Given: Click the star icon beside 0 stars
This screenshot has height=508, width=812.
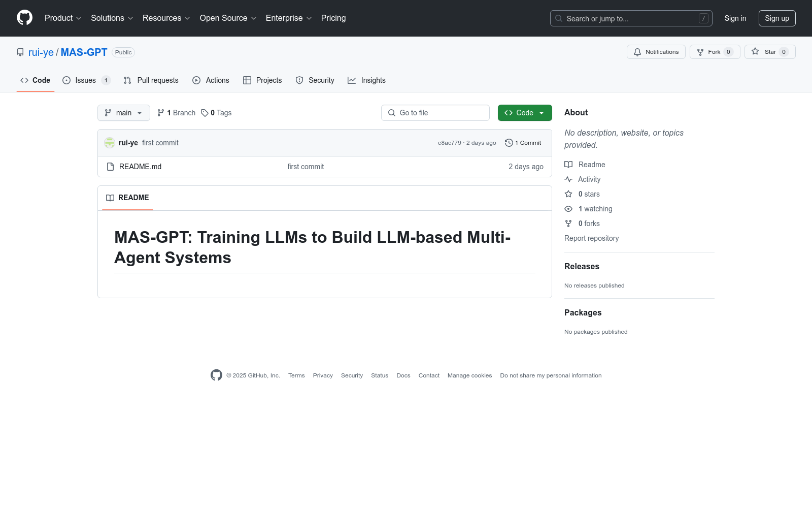Looking at the screenshot, I should (x=568, y=194).
